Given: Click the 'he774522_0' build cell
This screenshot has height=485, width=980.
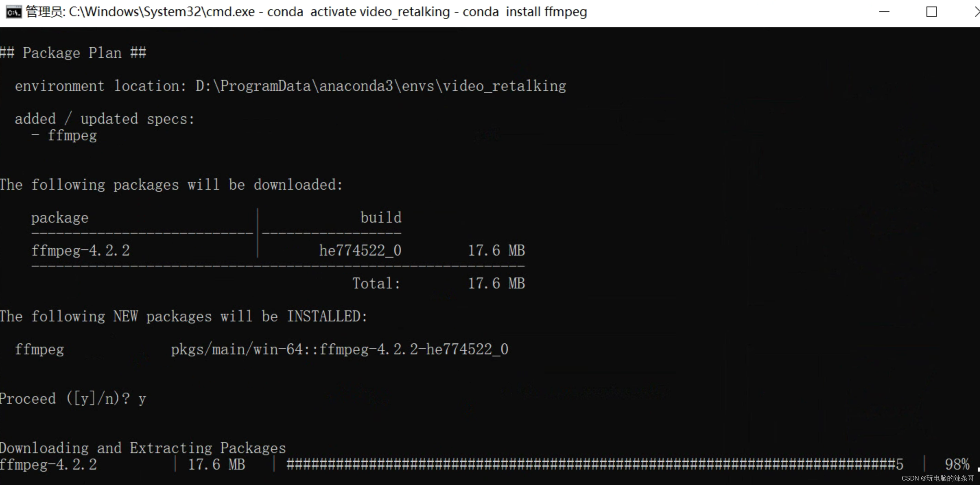Looking at the screenshot, I should tap(360, 250).
